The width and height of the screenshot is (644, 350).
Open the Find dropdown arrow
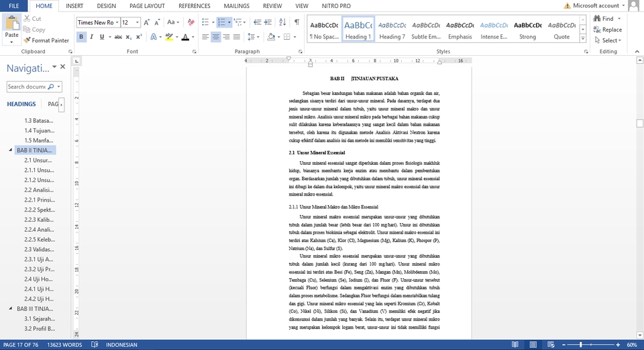click(x=619, y=19)
